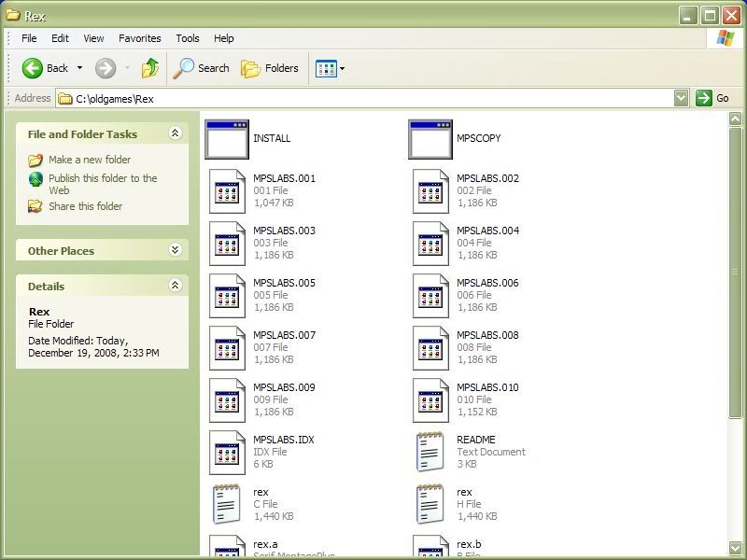Select the INSTALL application icon
This screenshot has height=560, width=747.
click(227, 139)
